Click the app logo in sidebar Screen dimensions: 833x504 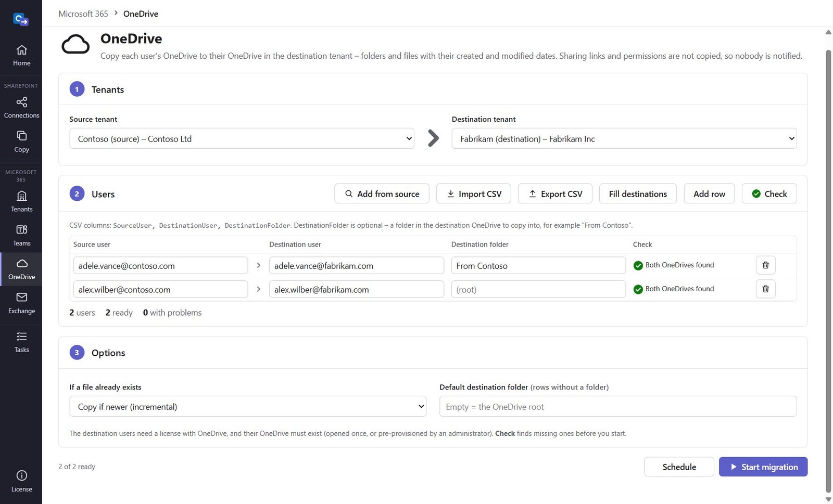[21, 20]
